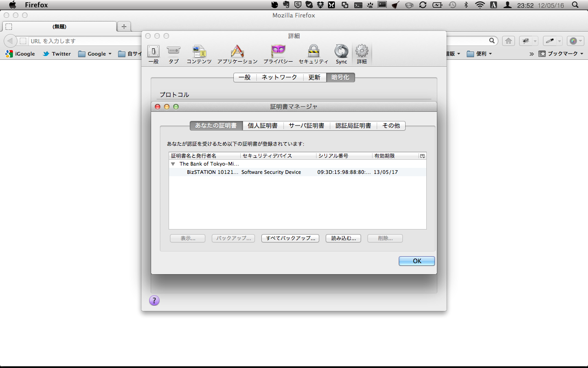588x368 pixels.
Task: Open the タブ (Tabs) preferences pane
Action: coord(173,54)
